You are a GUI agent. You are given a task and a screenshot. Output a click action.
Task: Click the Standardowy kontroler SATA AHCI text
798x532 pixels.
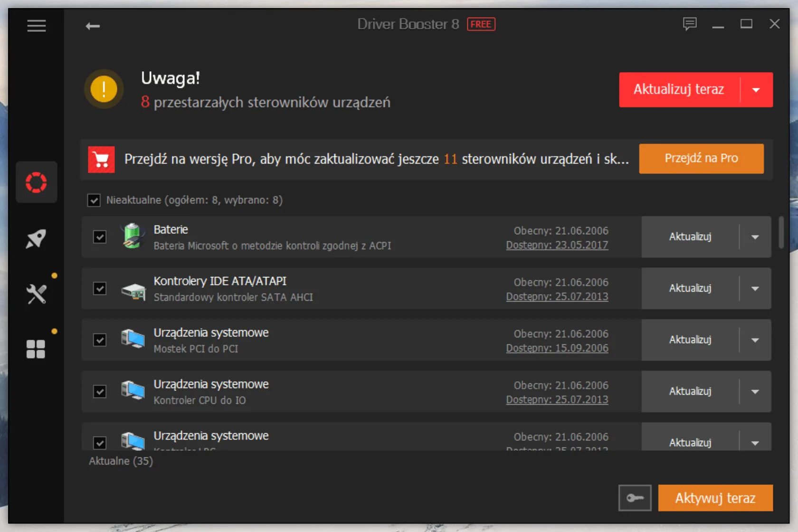pyautogui.click(x=233, y=297)
